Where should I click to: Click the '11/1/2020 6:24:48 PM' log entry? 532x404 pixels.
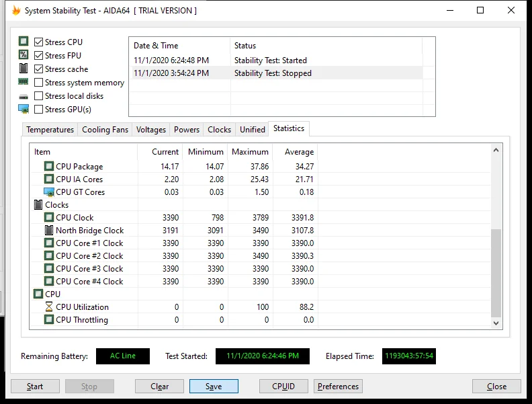171,60
